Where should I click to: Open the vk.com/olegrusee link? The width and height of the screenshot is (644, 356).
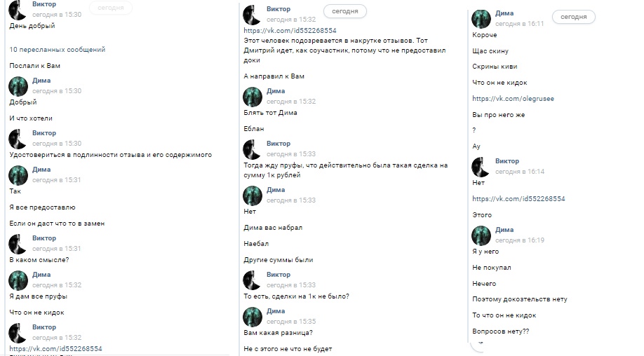[513, 99]
